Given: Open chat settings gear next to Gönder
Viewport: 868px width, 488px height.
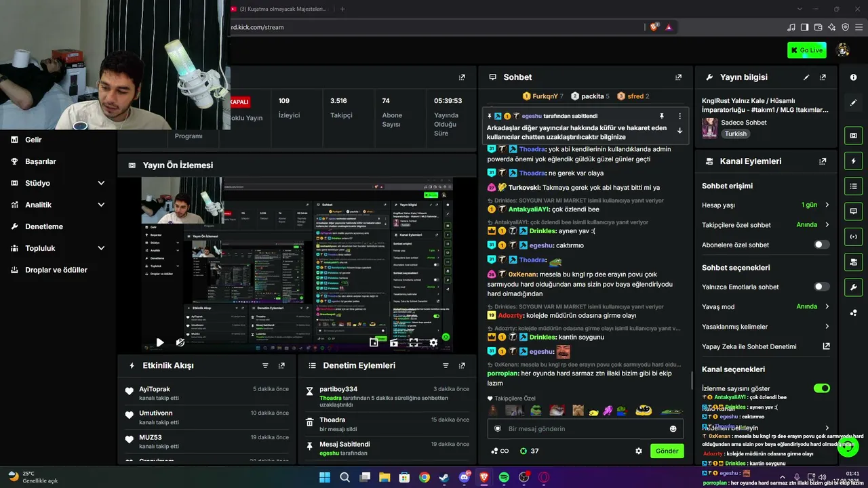Looking at the screenshot, I should coord(638,451).
